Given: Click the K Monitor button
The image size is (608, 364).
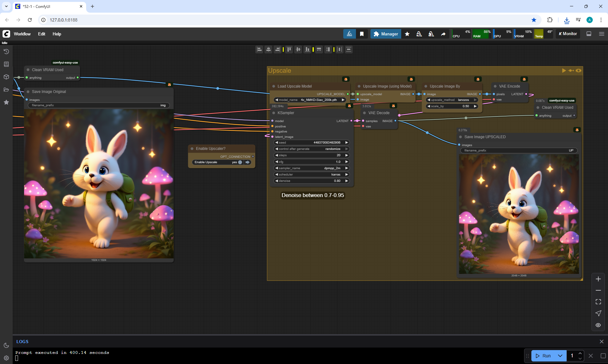Looking at the screenshot, I should (x=568, y=34).
